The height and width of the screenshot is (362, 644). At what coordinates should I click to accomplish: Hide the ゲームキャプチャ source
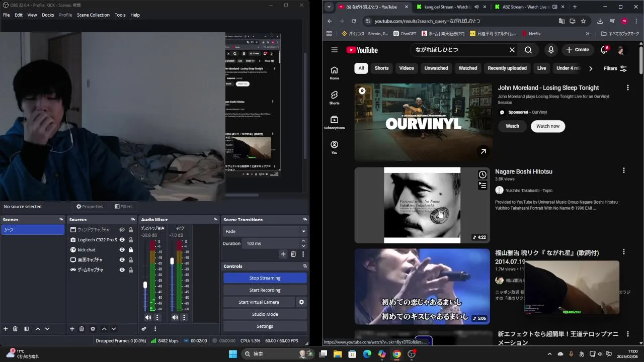pos(122,270)
